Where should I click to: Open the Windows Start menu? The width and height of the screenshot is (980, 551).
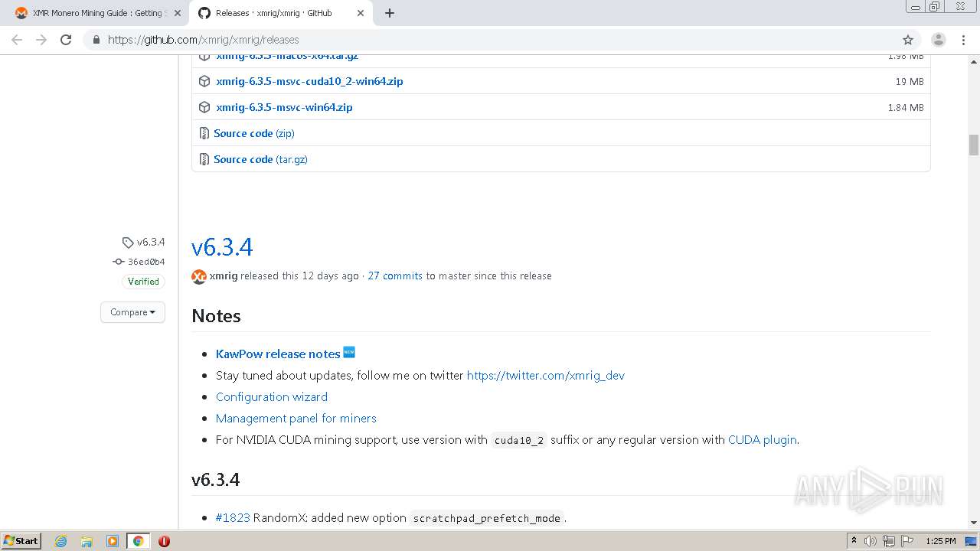21,541
